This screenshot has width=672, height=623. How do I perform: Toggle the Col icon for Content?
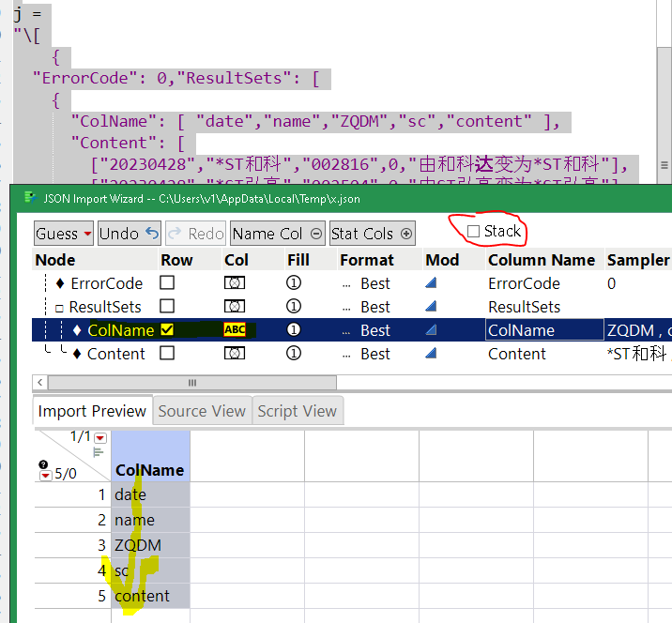coord(235,353)
